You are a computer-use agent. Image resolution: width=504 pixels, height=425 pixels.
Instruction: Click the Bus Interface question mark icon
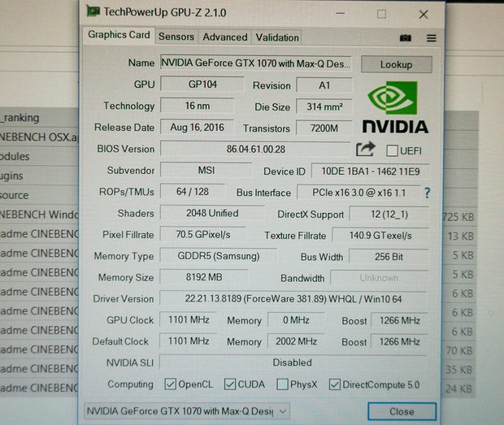click(427, 193)
